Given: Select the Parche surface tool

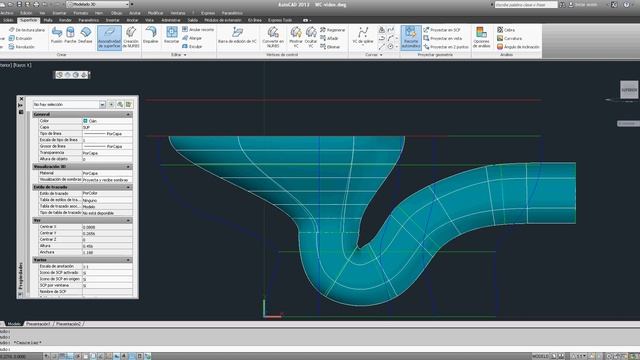Looking at the screenshot, I should (70, 36).
